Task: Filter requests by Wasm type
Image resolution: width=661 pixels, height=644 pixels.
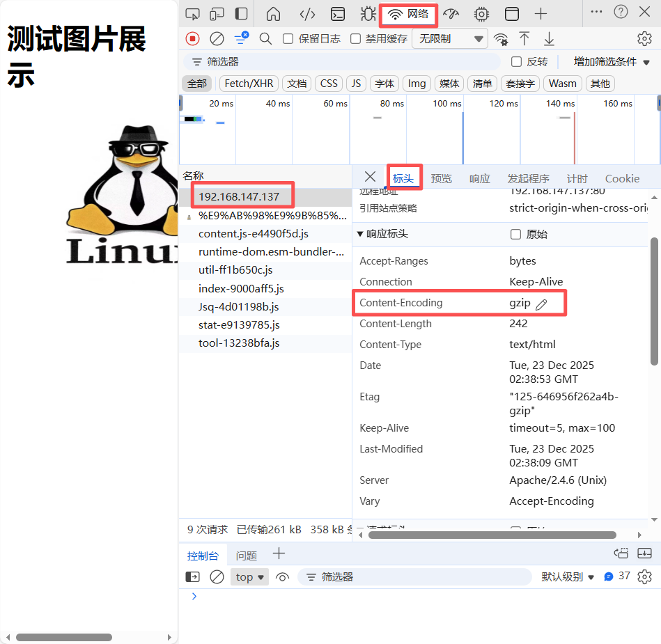Action: click(562, 84)
